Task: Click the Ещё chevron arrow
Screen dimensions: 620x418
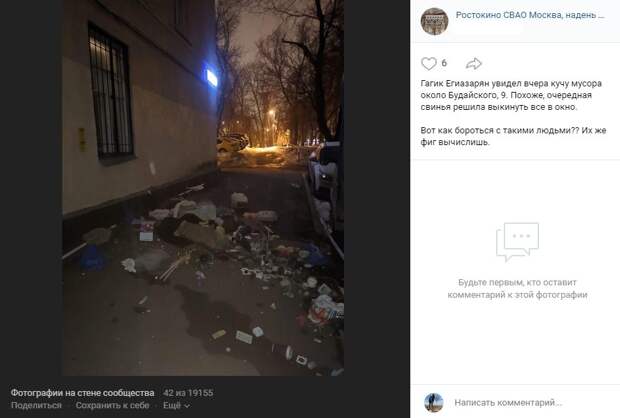Action: pos(187,406)
